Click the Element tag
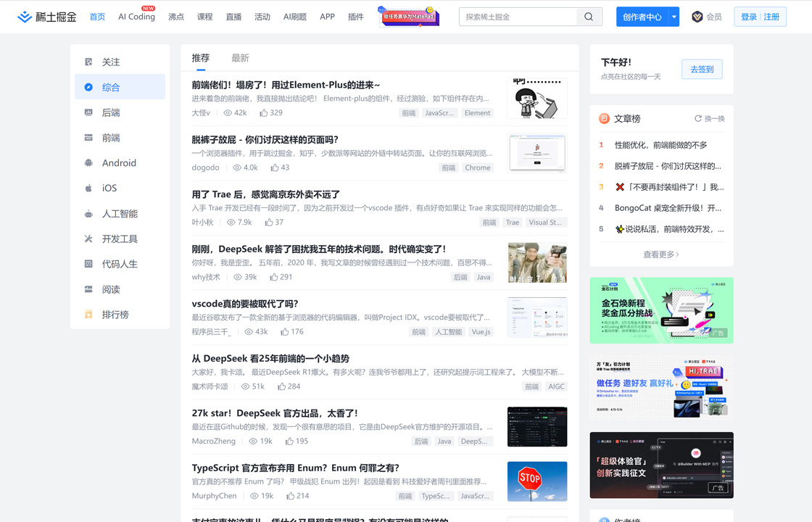812x522 pixels. 478,113
